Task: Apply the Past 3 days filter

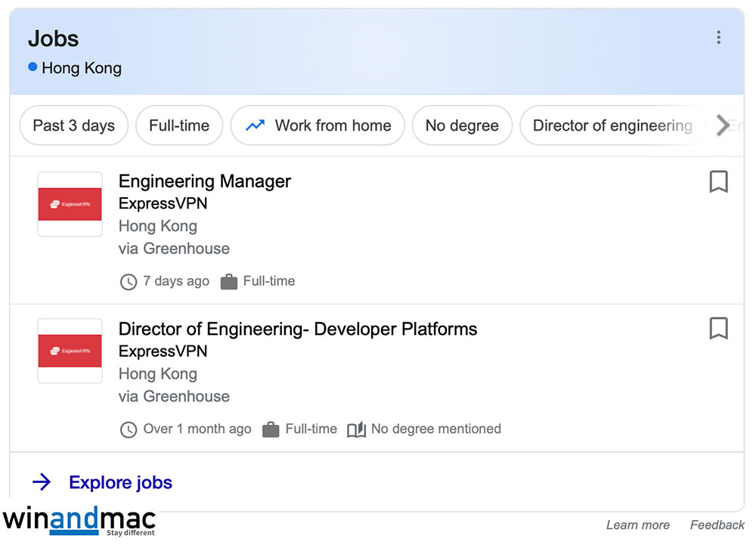Action: pyautogui.click(x=74, y=125)
